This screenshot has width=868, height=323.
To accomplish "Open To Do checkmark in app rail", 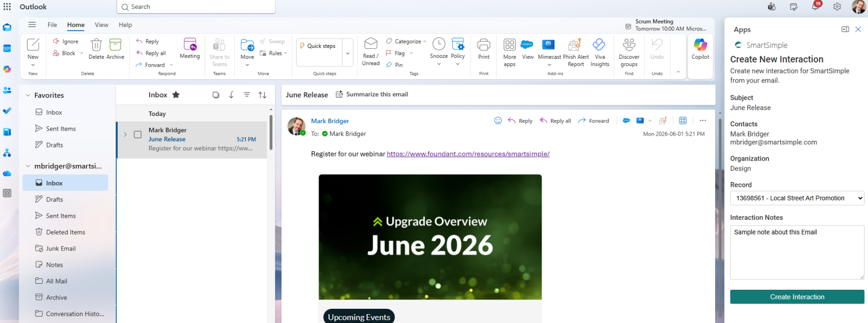I will coord(7,111).
